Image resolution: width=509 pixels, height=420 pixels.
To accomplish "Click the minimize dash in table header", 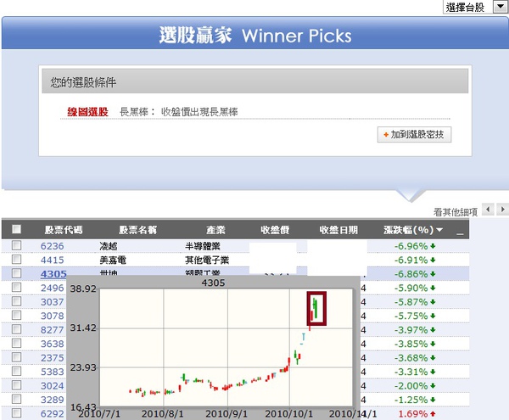I will pos(460,233).
